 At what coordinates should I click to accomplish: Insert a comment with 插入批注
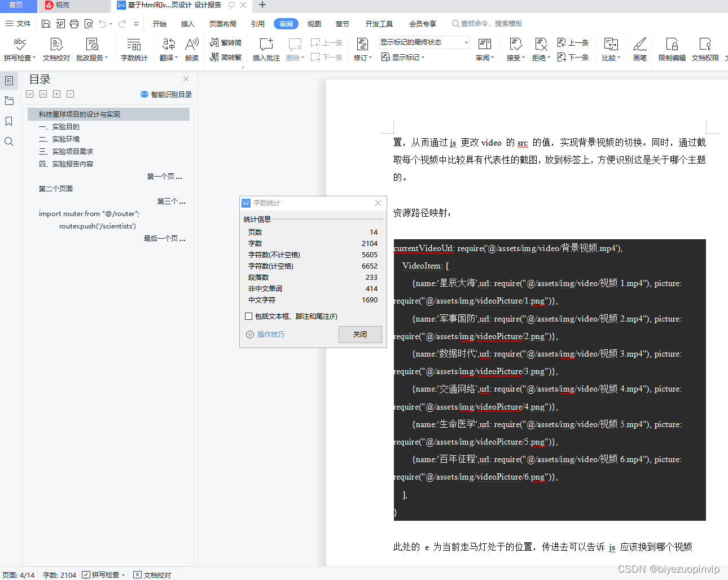click(x=266, y=50)
